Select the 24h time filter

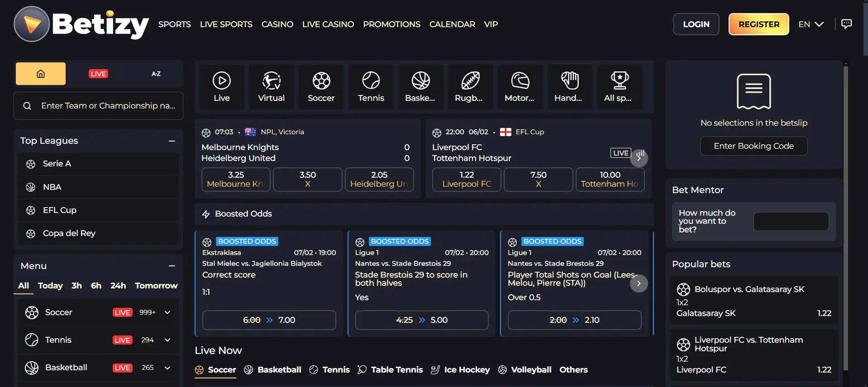(x=118, y=286)
